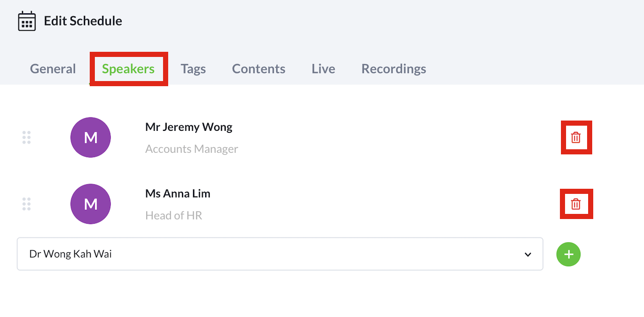644x317 pixels.
Task: Click Ms Anna Lim's purple avatar
Action: tap(91, 204)
